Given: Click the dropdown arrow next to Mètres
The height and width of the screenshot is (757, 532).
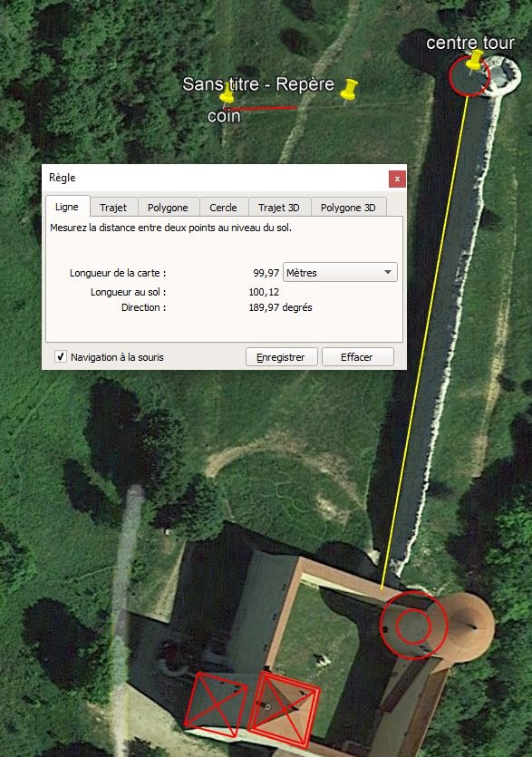Looking at the screenshot, I should tap(388, 272).
